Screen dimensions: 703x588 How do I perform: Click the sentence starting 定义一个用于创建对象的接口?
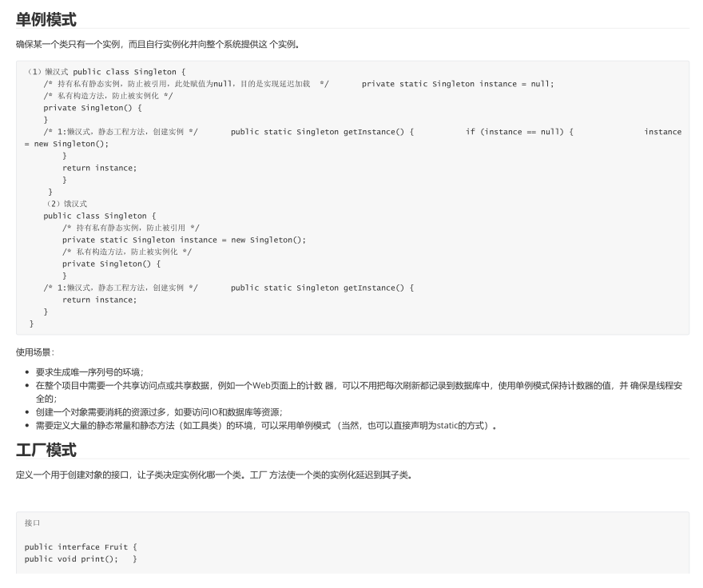214,475
